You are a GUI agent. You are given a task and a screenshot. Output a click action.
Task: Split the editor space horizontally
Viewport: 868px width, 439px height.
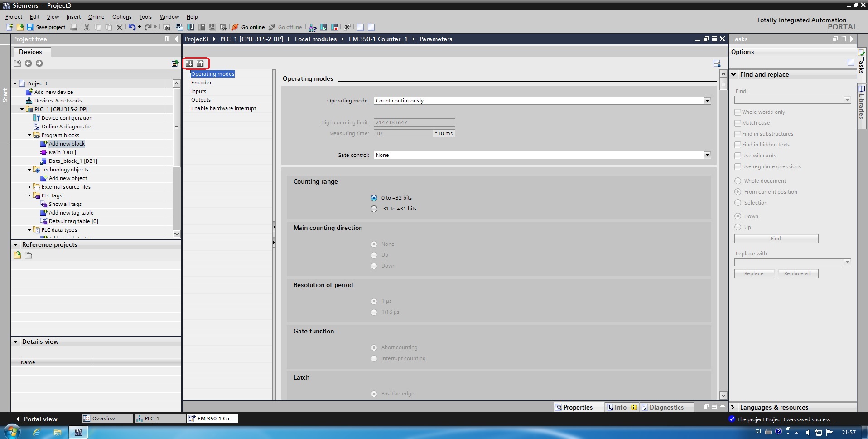pos(361,27)
